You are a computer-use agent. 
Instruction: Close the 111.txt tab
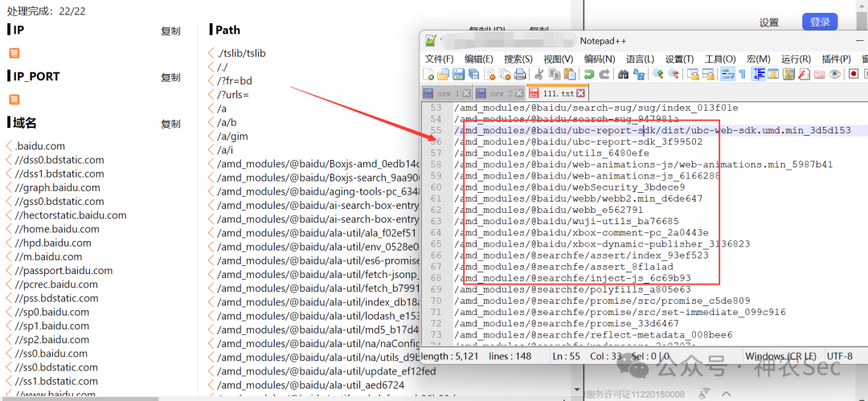pos(580,93)
